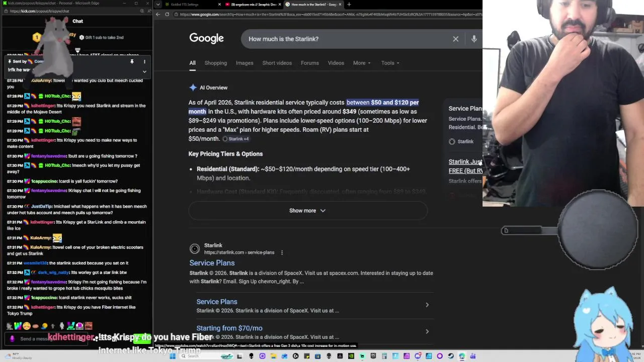This screenshot has width=644, height=362.
Task: Click dark_wig_natty username in chat
Action: (54, 273)
